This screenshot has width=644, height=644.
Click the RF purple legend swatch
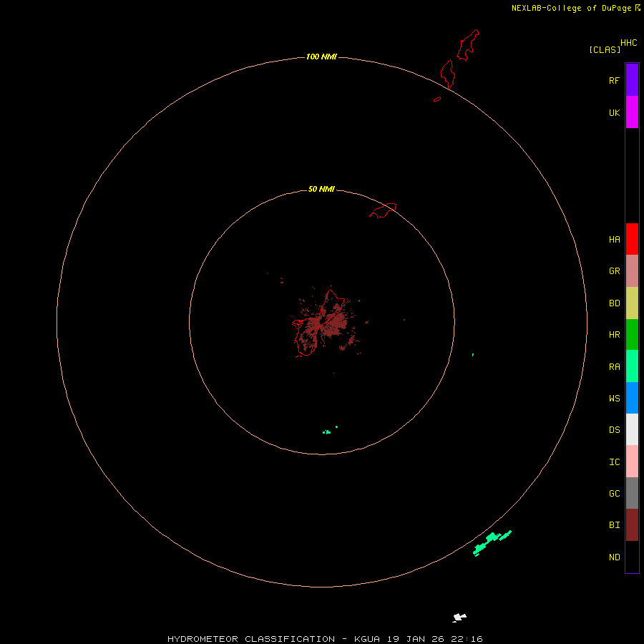pyautogui.click(x=632, y=80)
